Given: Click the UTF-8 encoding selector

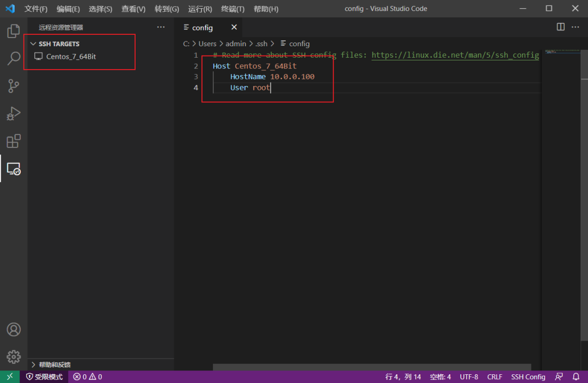Looking at the screenshot, I should pyautogui.click(x=469, y=376).
